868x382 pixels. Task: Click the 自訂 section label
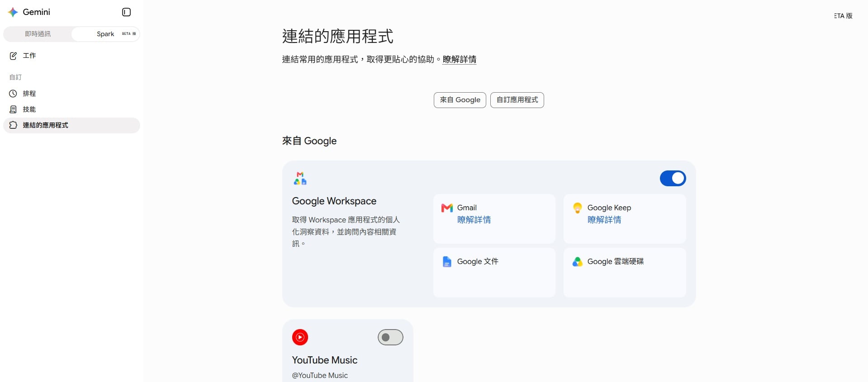[x=15, y=77]
